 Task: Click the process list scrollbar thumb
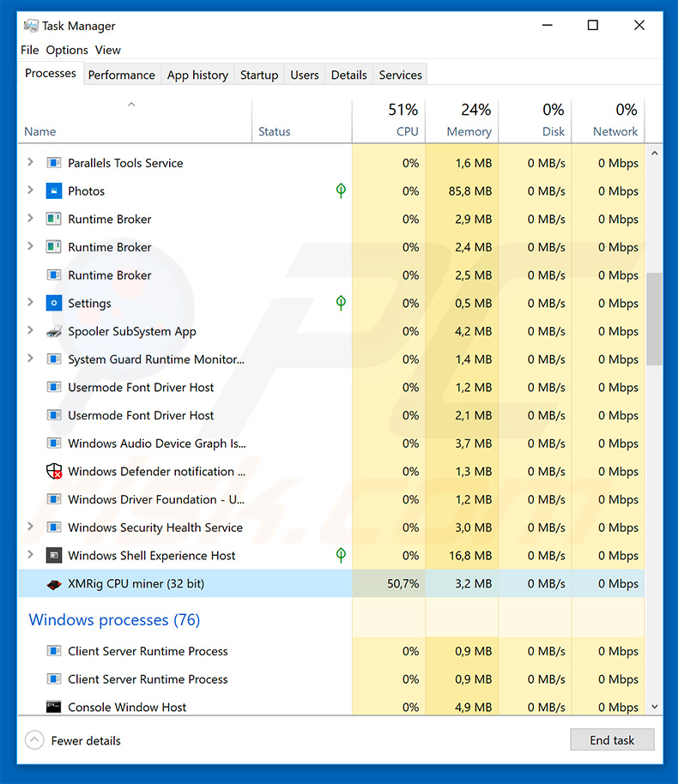[x=654, y=319]
